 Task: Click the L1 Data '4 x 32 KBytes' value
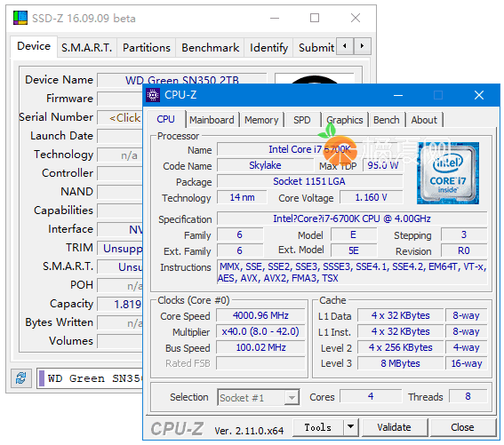[401, 315]
